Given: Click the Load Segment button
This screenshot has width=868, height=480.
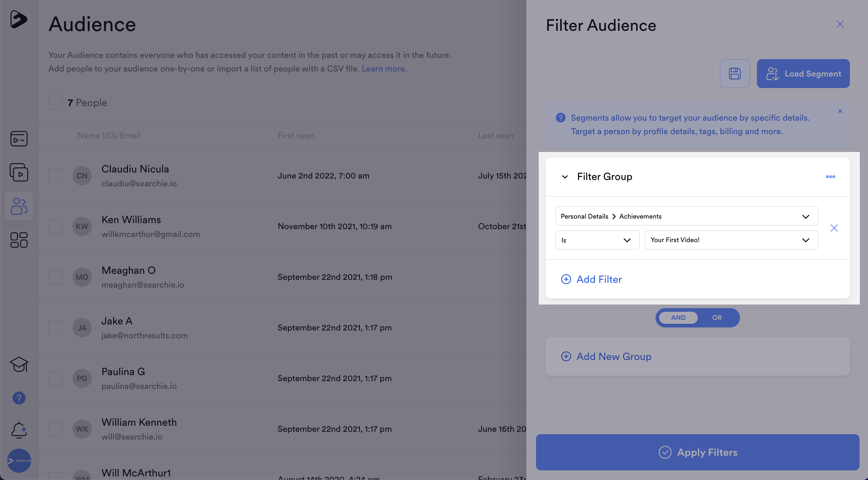Looking at the screenshot, I should (x=803, y=74).
